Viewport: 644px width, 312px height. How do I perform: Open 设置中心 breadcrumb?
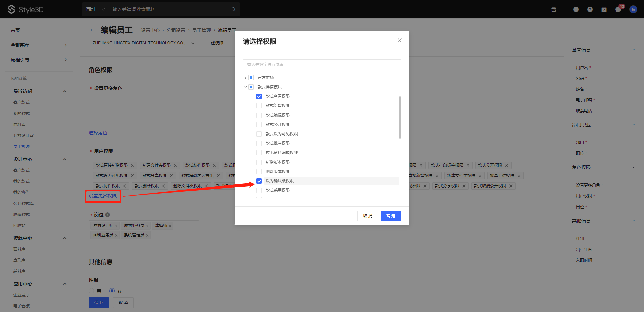point(150,30)
